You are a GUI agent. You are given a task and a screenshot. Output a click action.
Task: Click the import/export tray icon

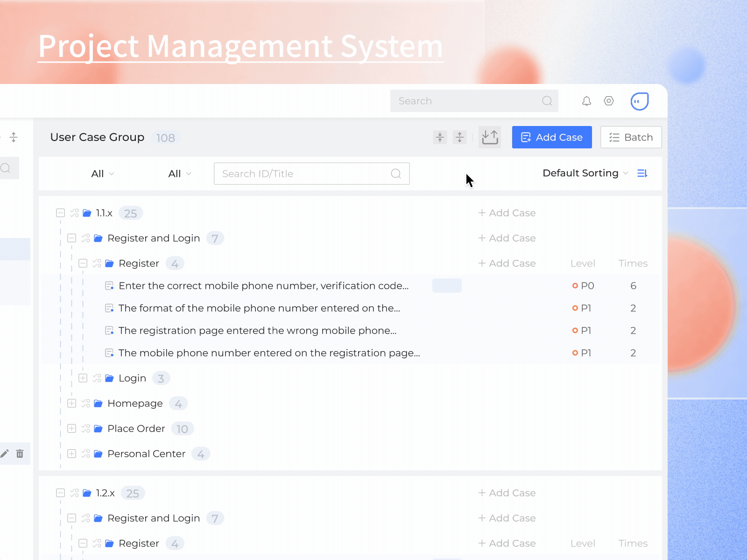tap(490, 137)
